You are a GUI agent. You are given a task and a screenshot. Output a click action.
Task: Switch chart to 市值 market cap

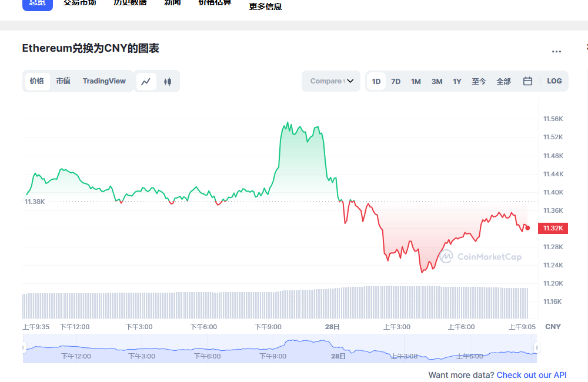63,81
